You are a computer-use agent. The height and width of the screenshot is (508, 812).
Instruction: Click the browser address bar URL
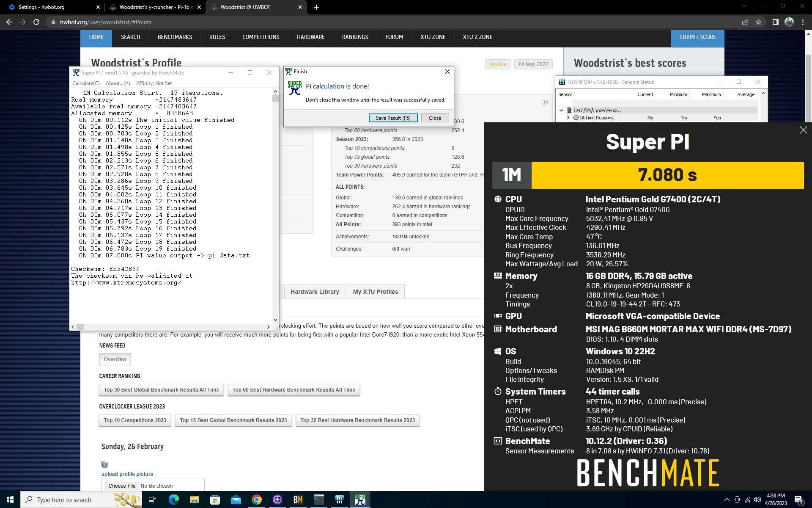[106, 22]
